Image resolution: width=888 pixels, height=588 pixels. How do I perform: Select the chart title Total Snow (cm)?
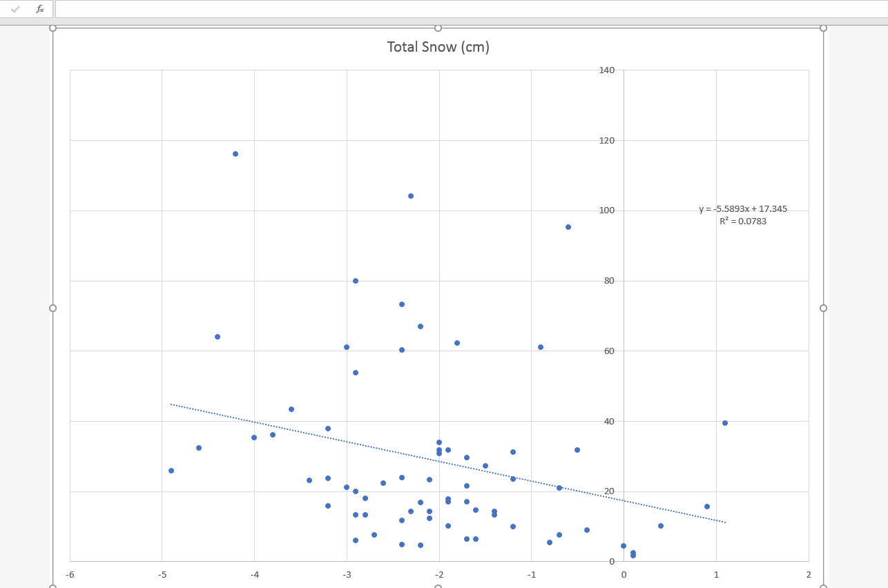(438, 47)
